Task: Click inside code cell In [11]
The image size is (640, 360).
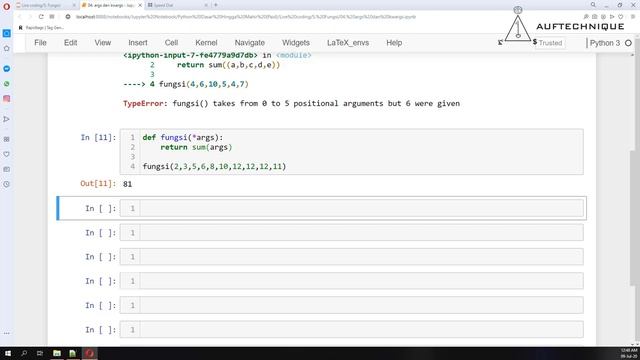Action: point(351,152)
